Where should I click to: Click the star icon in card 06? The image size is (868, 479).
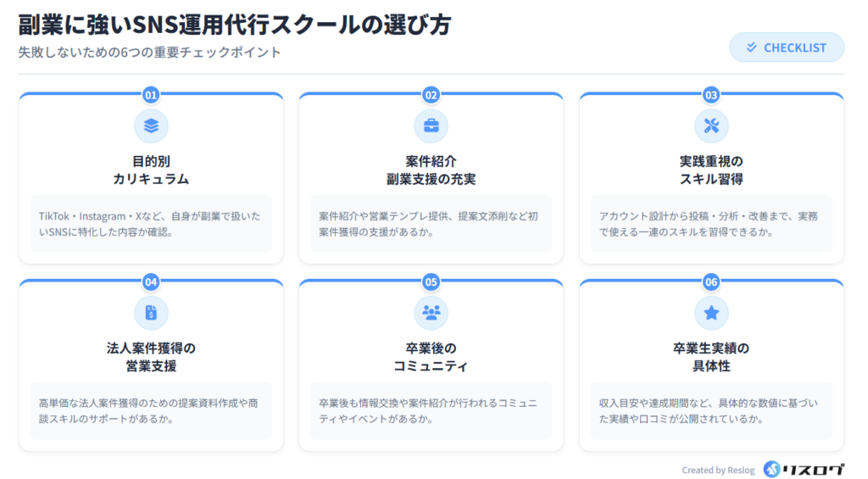tap(711, 313)
